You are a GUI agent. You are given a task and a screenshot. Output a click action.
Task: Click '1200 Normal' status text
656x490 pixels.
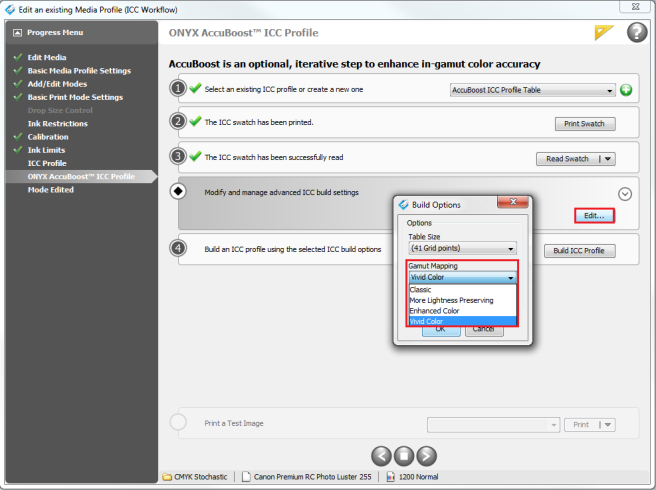[x=418, y=477]
